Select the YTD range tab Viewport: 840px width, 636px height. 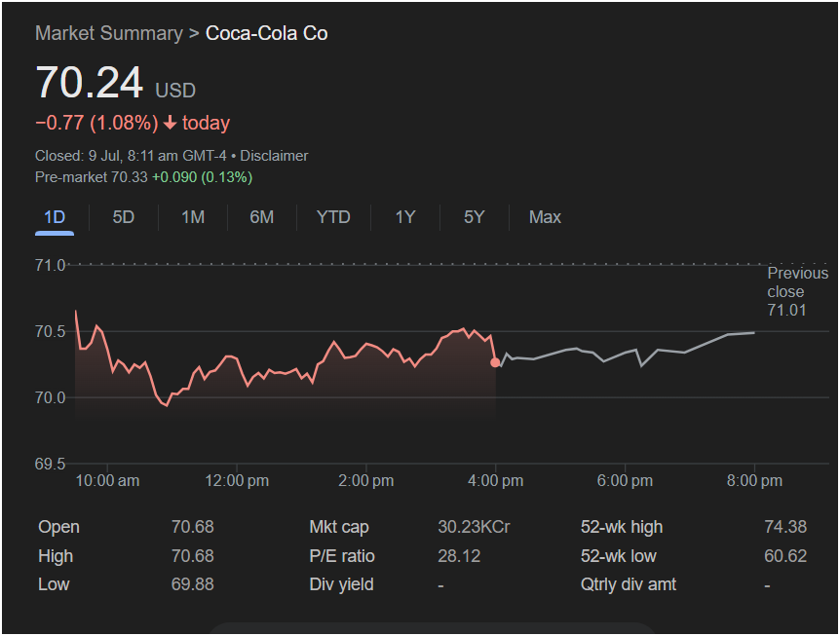[x=333, y=217]
